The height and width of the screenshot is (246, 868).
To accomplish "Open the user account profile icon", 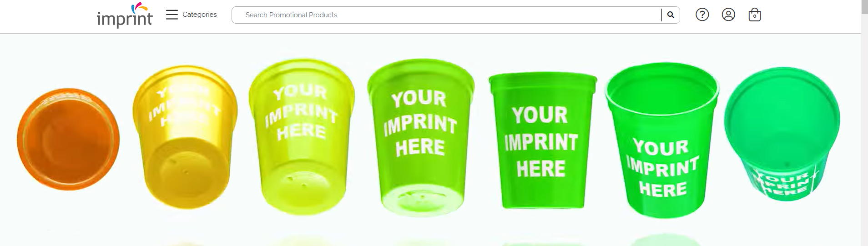I will tap(728, 15).
